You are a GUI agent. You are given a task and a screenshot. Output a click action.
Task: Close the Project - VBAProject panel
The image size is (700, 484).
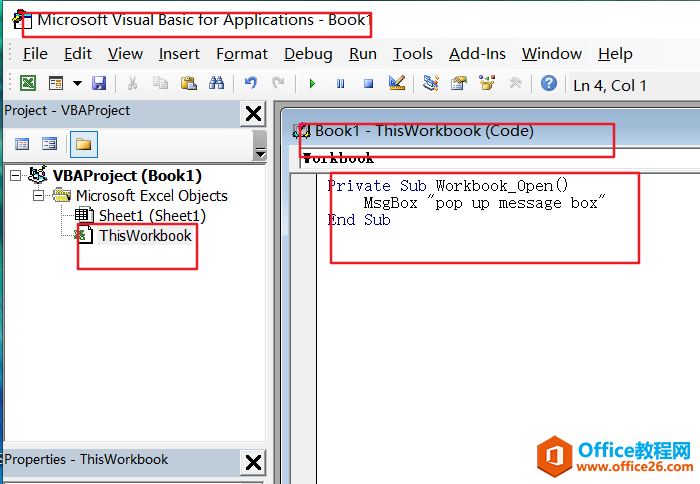coord(253,114)
